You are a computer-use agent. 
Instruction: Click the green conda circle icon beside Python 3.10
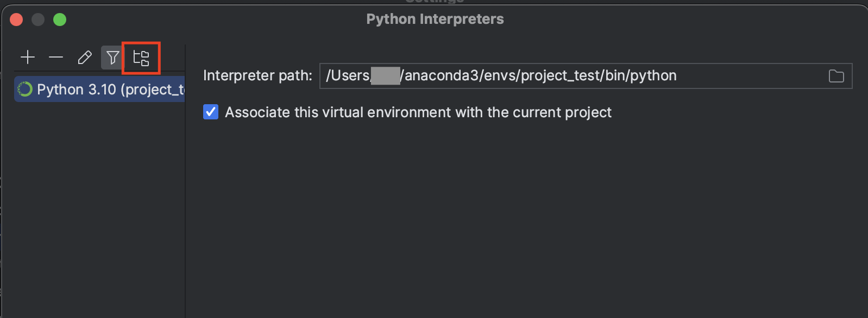click(x=25, y=89)
